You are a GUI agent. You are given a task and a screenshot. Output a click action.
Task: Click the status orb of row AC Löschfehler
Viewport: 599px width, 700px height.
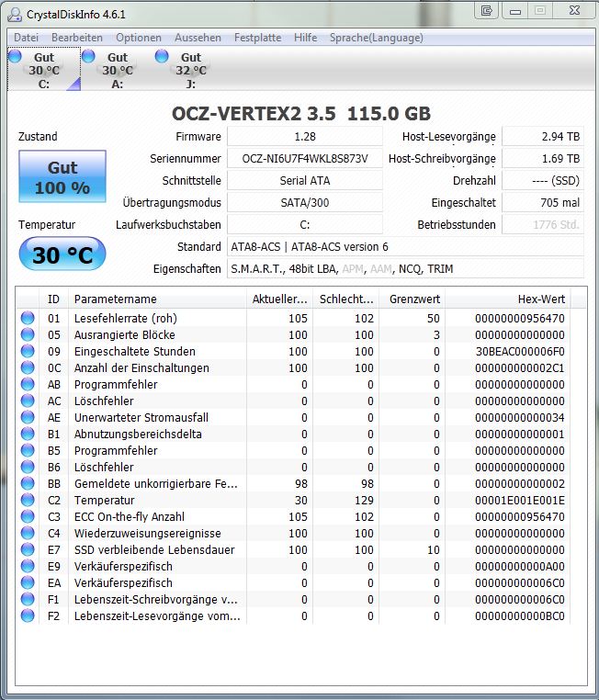click(x=28, y=401)
